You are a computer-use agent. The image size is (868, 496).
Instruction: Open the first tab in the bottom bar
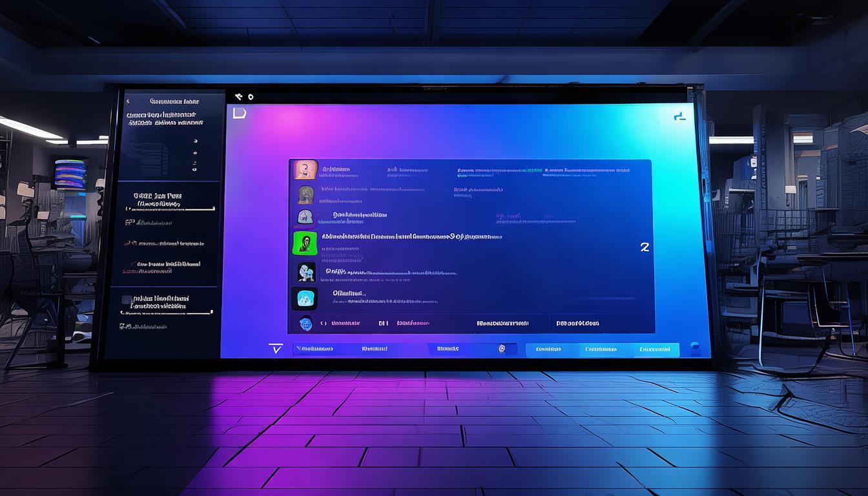click(x=314, y=349)
